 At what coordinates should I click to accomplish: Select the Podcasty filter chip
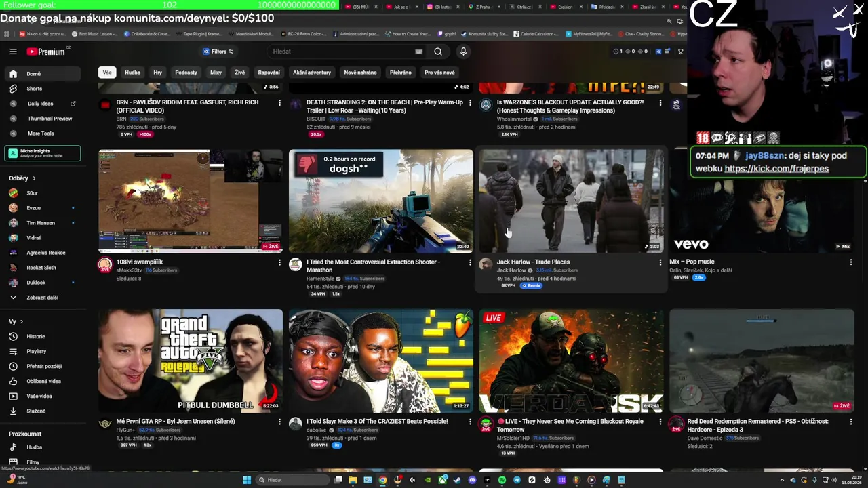point(186,73)
